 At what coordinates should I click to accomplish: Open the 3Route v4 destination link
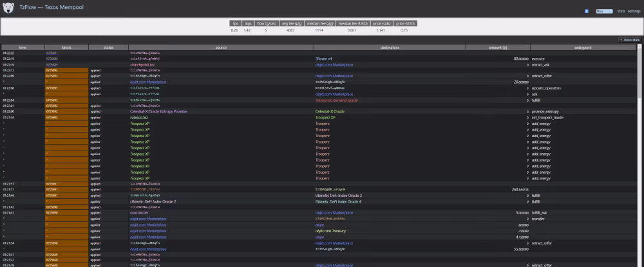tap(325, 59)
